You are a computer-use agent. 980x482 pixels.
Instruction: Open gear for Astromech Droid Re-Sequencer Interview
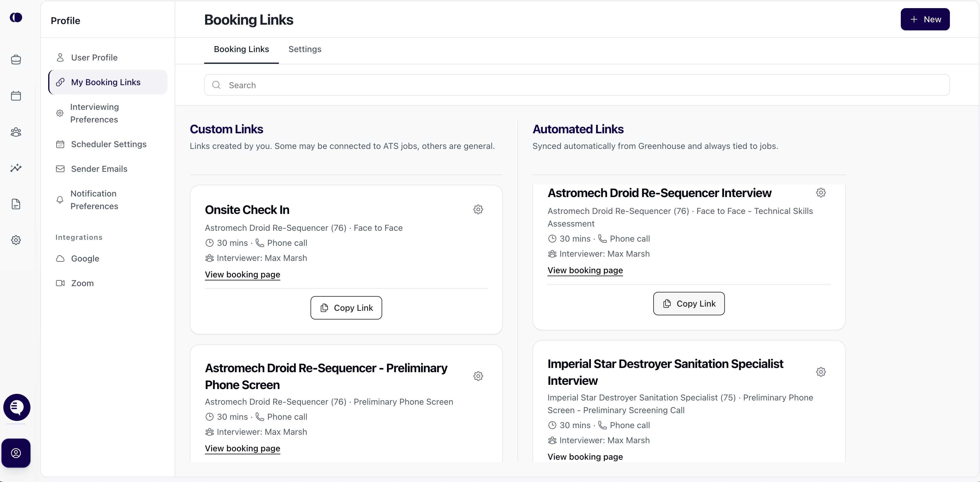(821, 193)
